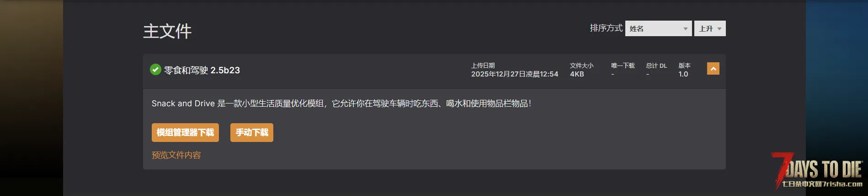Click the green checkmark status icon

pos(155,70)
